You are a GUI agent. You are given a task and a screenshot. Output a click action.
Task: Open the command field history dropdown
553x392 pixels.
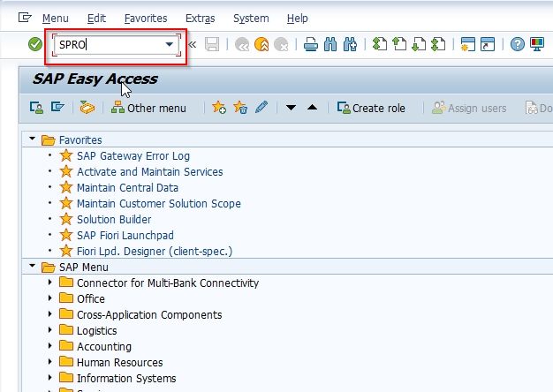pos(170,44)
